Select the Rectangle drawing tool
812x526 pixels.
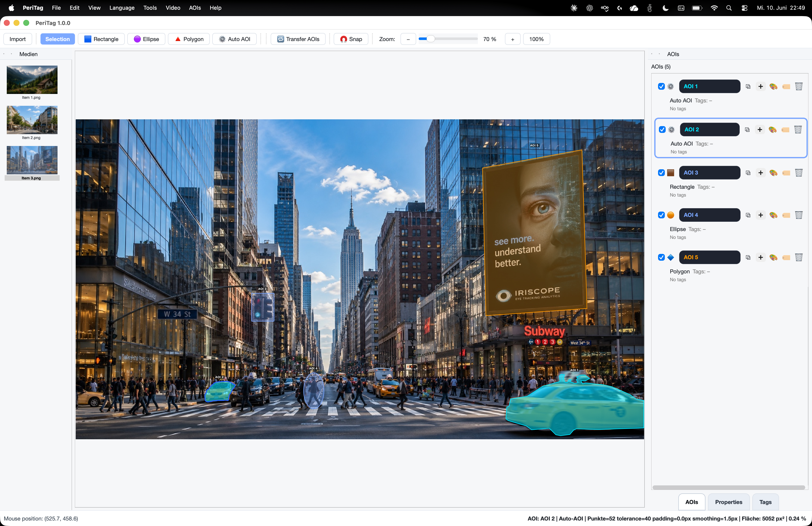pyautogui.click(x=101, y=39)
